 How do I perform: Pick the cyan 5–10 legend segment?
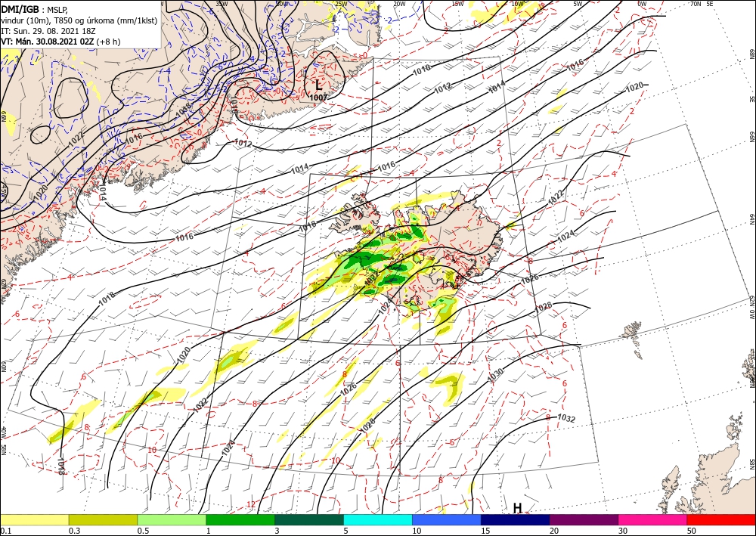[378, 519]
